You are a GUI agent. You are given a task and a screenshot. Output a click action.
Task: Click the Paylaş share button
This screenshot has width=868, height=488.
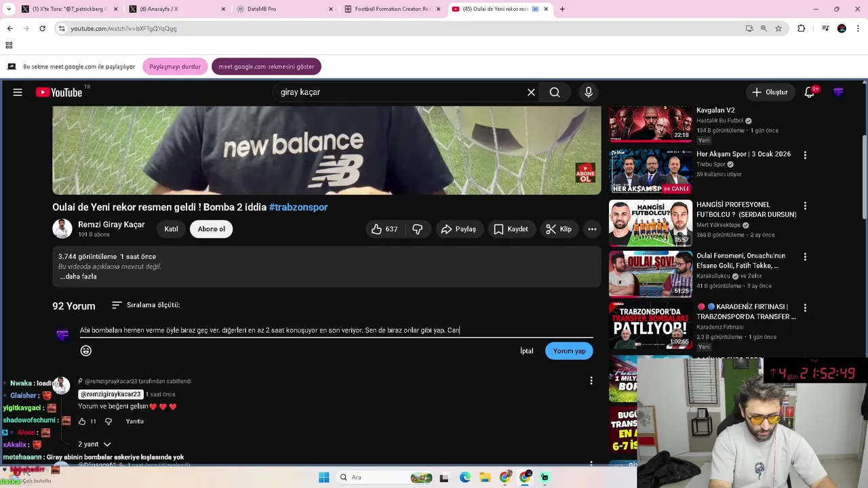[x=459, y=229]
